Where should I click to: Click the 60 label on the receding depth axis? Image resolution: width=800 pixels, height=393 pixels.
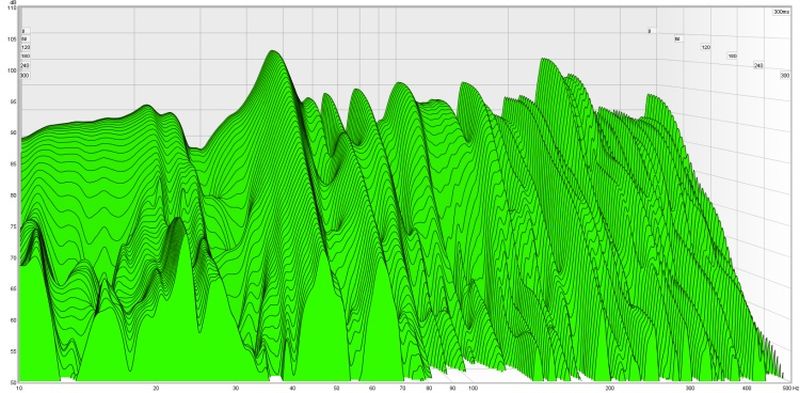(678, 39)
